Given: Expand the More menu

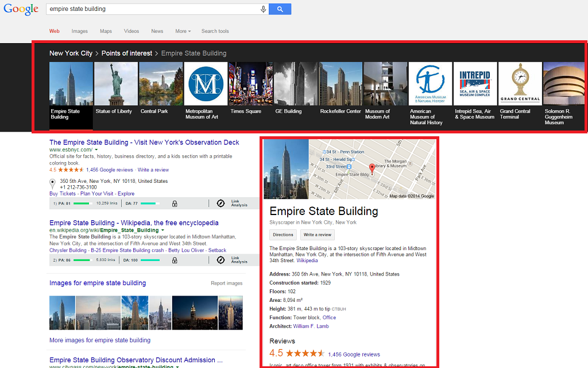Looking at the screenshot, I should point(183,31).
